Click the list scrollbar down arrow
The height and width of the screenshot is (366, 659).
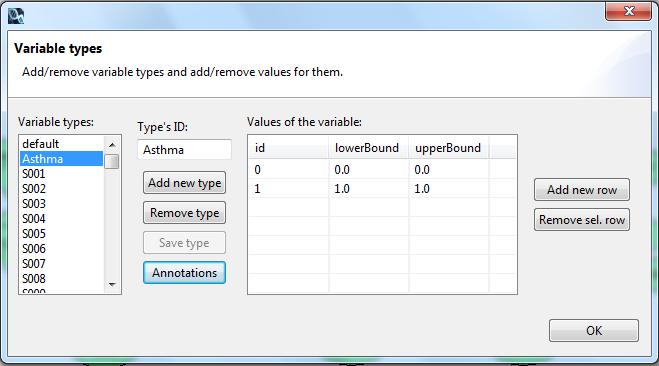point(112,284)
